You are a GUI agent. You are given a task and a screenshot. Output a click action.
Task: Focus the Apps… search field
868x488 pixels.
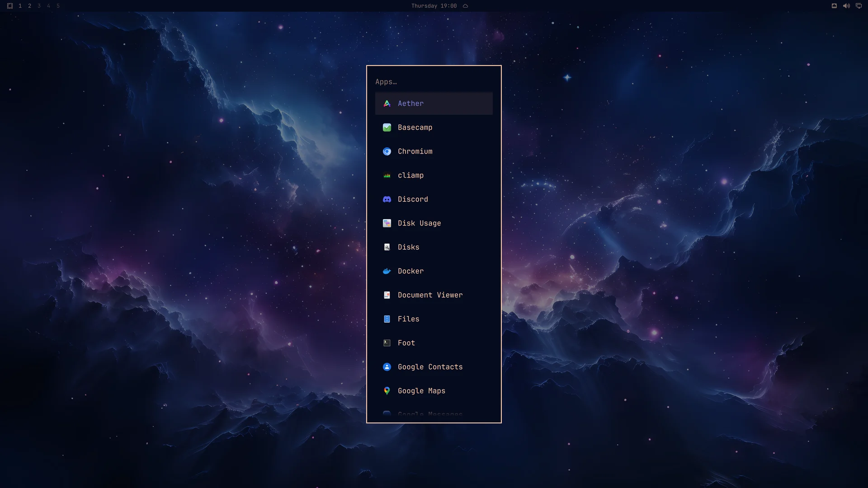click(x=434, y=82)
